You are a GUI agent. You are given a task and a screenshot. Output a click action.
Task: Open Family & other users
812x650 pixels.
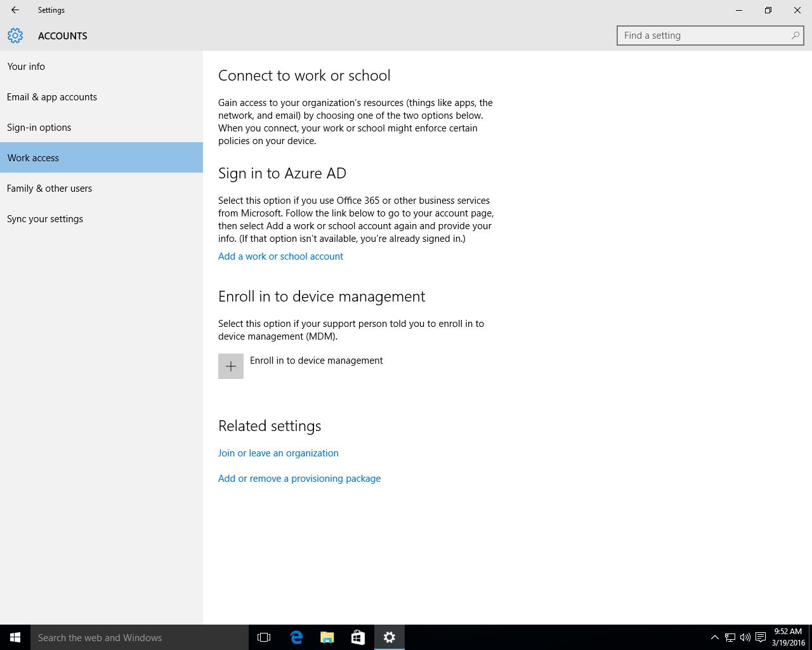point(101,188)
